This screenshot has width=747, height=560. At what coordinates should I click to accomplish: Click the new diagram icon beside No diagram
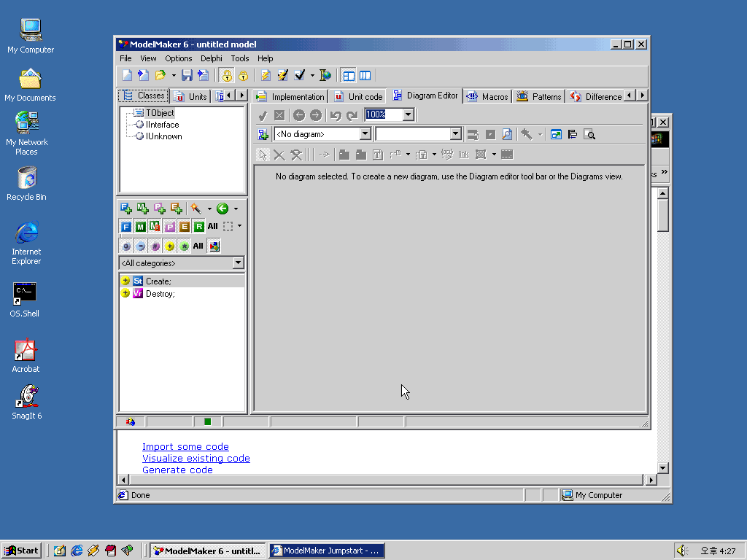(x=263, y=134)
